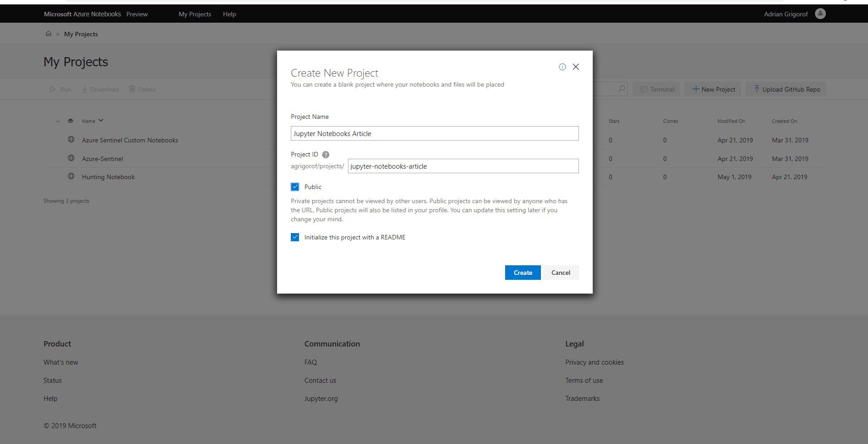Open FAQ footer link

(x=311, y=362)
